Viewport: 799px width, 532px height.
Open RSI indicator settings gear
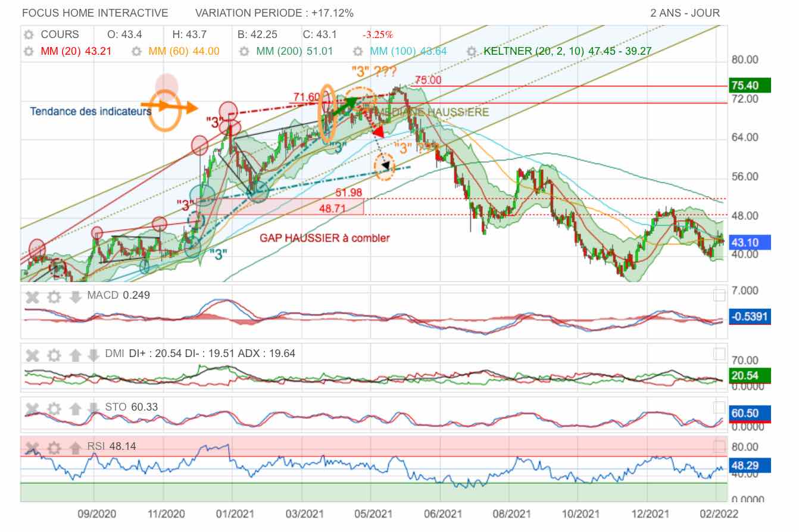pyautogui.click(x=54, y=447)
